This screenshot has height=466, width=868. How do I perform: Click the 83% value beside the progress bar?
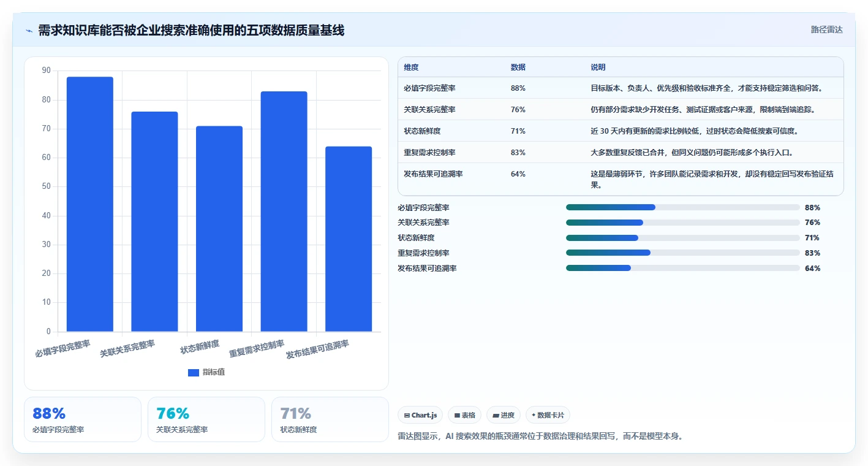click(x=812, y=253)
